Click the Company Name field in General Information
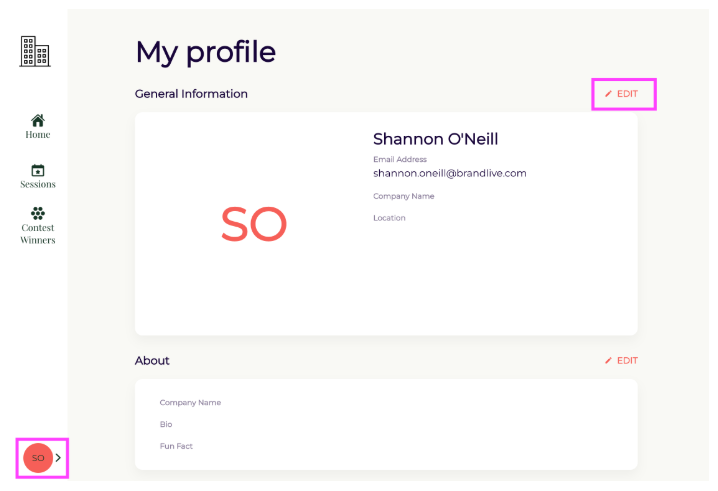Viewport: 718px width, 491px height. pos(403,196)
